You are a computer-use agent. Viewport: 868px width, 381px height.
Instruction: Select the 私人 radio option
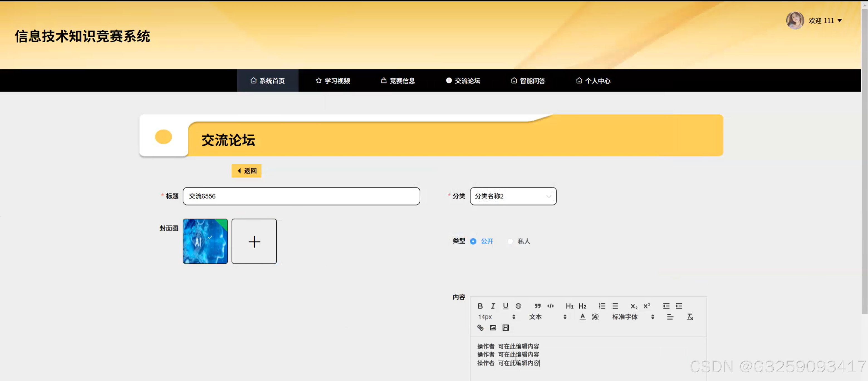pyautogui.click(x=510, y=241)
